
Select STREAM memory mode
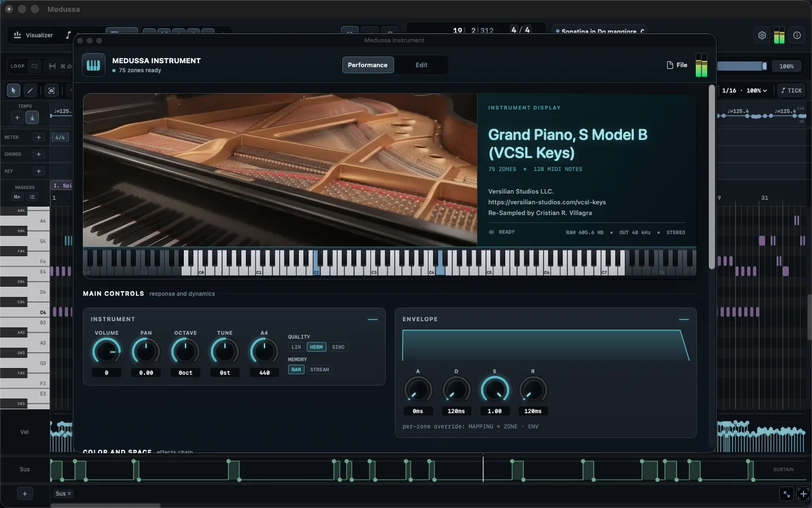coord(320,370)
